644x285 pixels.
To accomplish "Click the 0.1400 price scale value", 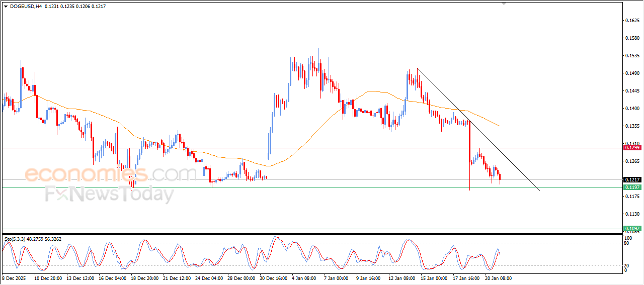I will click(x=631, y=109).
